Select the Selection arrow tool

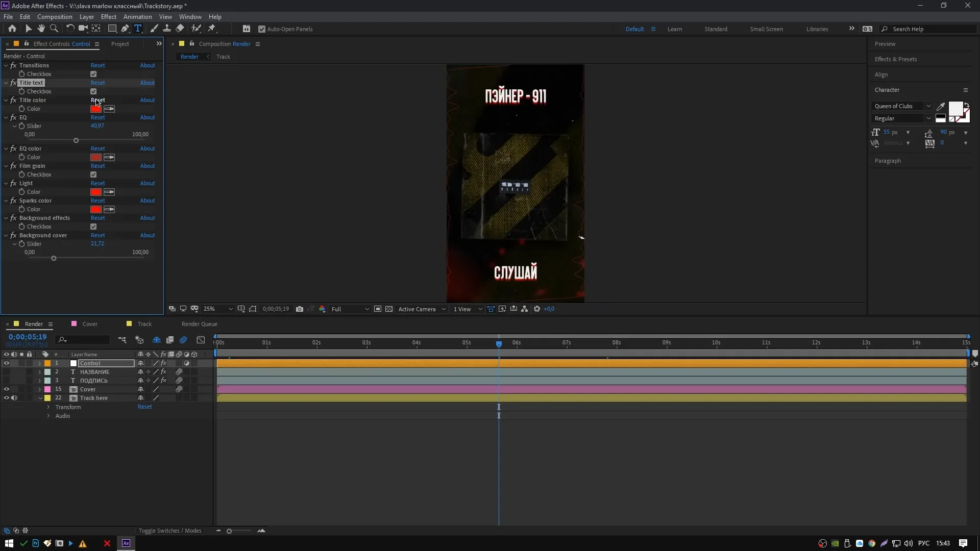click(x=29, y=29)
